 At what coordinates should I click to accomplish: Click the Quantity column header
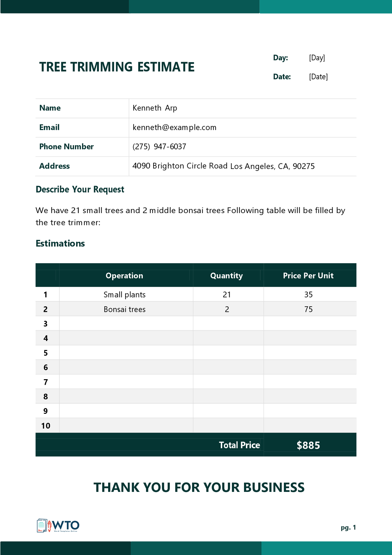click(x=227, y=276)
